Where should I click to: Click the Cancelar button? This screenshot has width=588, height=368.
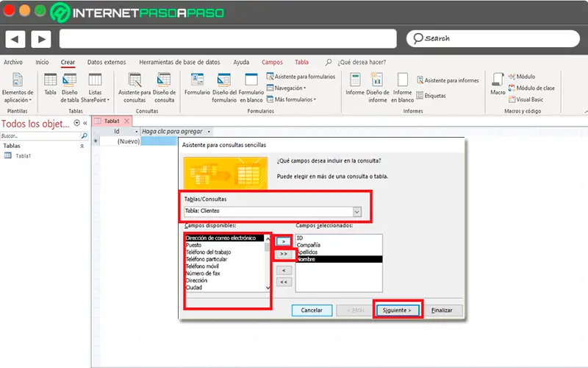312,311
